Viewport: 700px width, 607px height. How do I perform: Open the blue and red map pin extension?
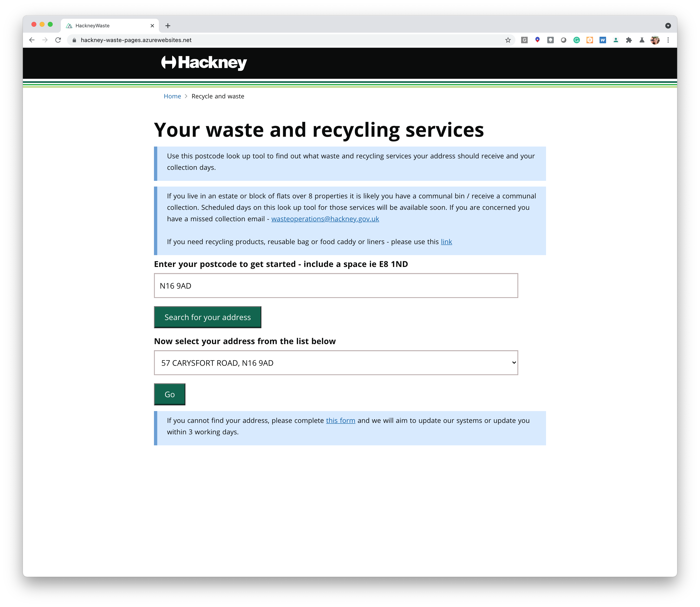tap(537, 40)
